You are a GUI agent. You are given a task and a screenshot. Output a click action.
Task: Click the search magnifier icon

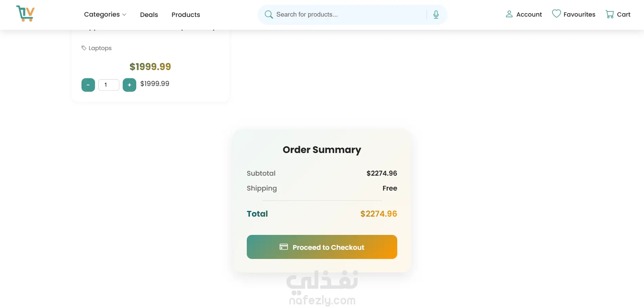268,15
